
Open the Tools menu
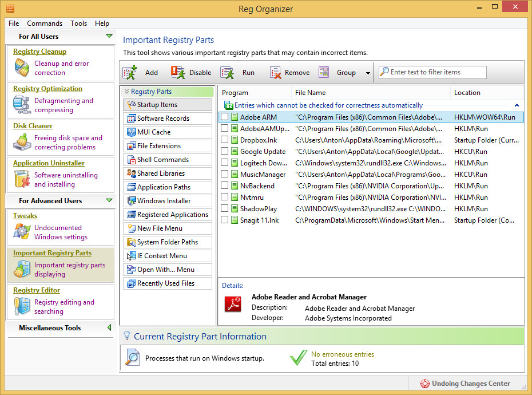[x=78, y=23]
